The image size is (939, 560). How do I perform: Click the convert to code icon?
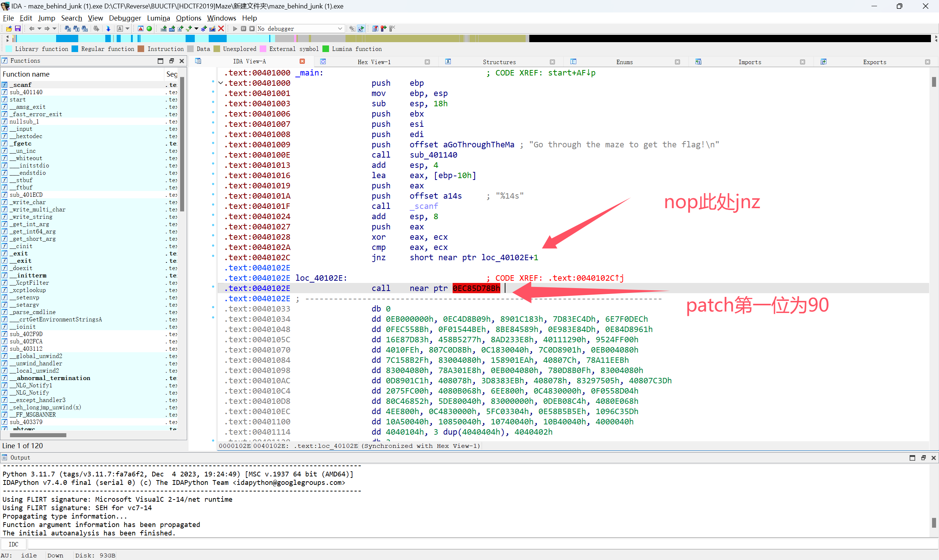[x=164, y=28]
